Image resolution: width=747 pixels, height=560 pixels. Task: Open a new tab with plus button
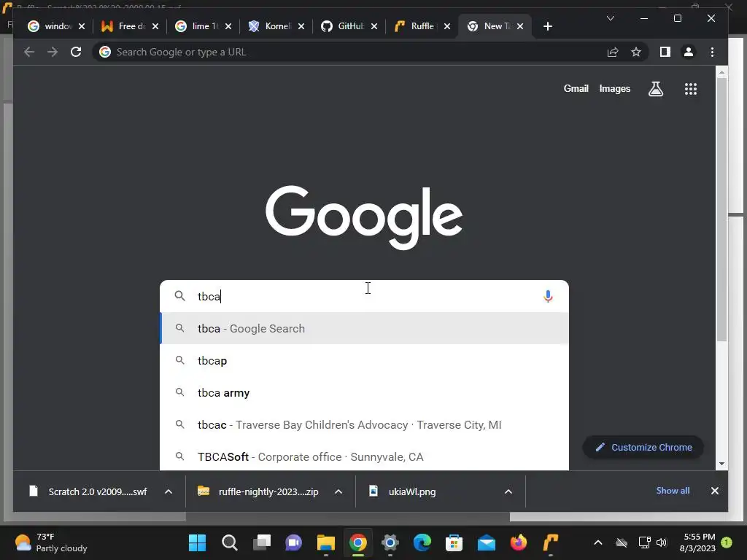[548, 26]
